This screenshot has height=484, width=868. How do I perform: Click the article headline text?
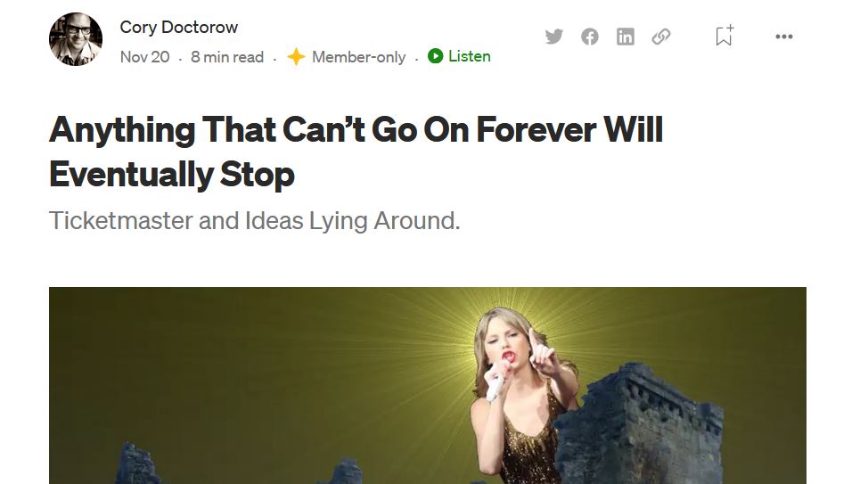tap(356, 152)
